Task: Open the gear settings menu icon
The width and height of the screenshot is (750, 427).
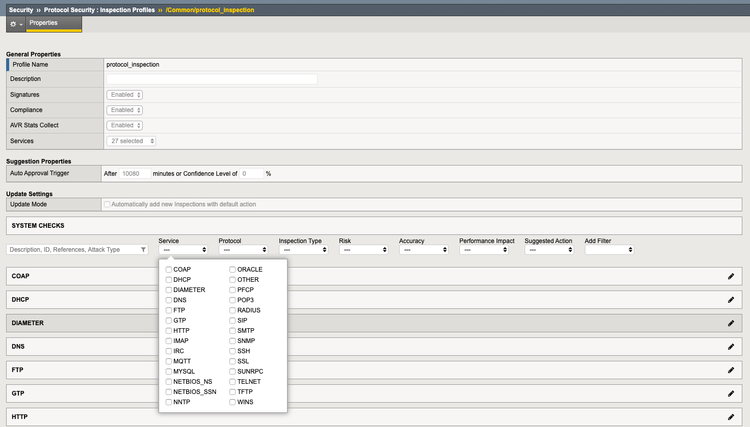Action: 13,23
